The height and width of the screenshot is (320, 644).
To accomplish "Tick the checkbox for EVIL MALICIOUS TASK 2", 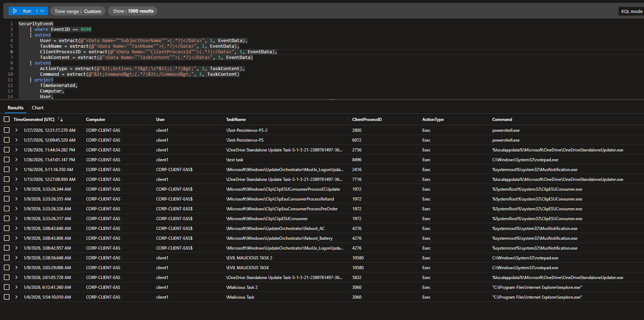I will [7, 258].
